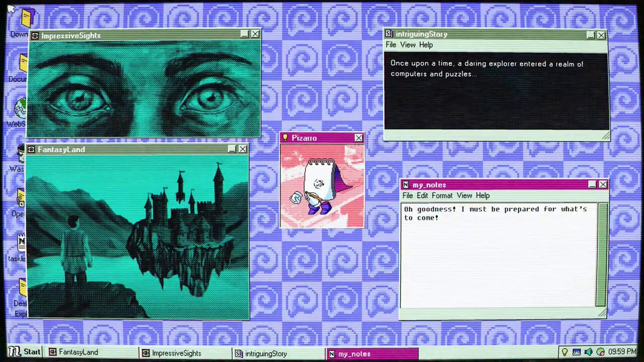Viewport: 644px width, 362px height.
Task: Click the blue cassette tray icon
Action: (x=576, y=352)
